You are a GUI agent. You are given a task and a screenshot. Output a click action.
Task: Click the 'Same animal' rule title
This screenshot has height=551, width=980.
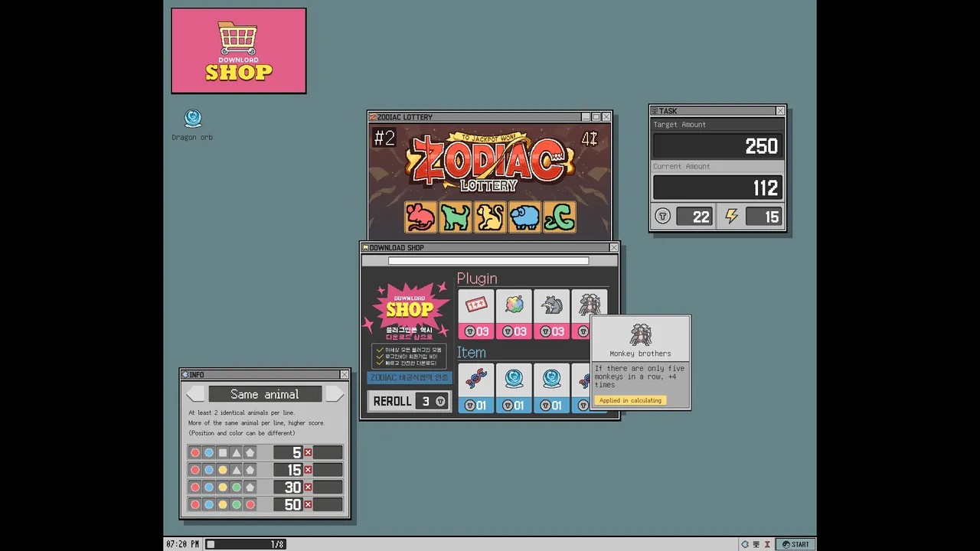click(265, 394)
